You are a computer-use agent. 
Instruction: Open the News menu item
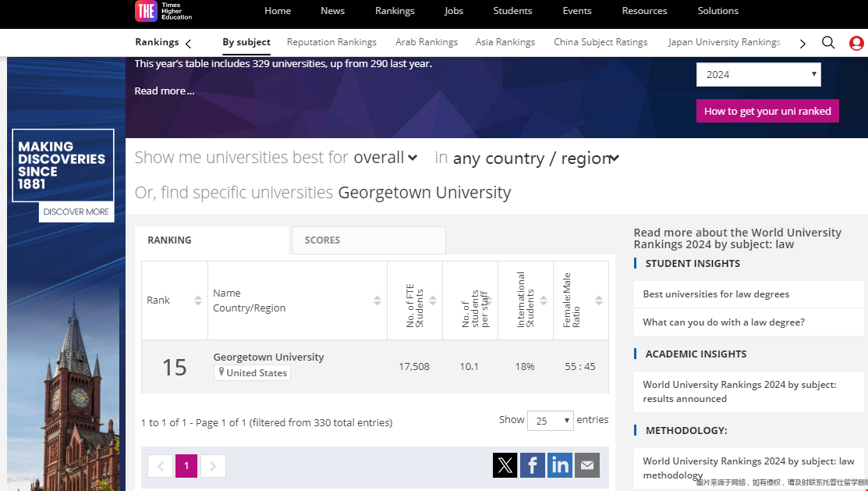point(333,11)
